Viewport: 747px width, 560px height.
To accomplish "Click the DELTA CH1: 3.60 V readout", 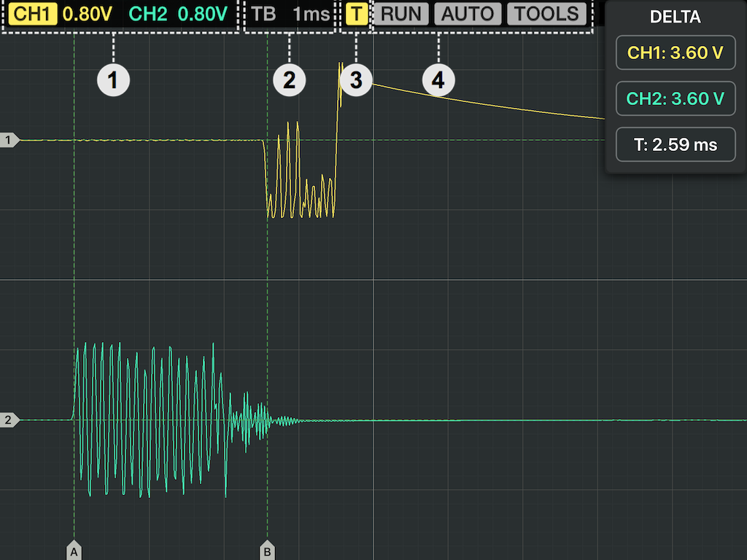I will click(x=675, y=52).
